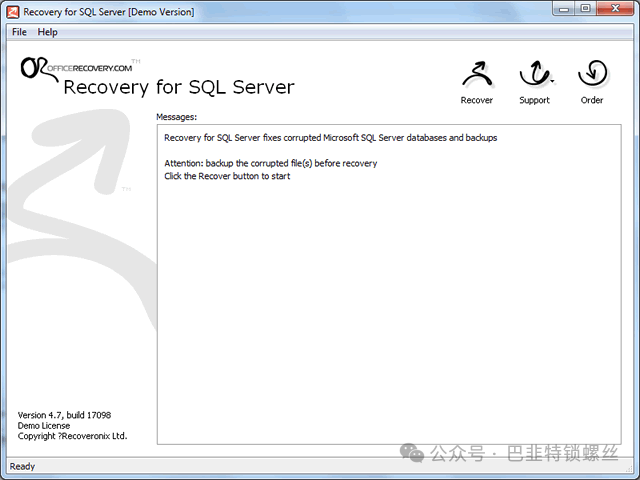Click inside the Messages text area

tap(390, 300)
